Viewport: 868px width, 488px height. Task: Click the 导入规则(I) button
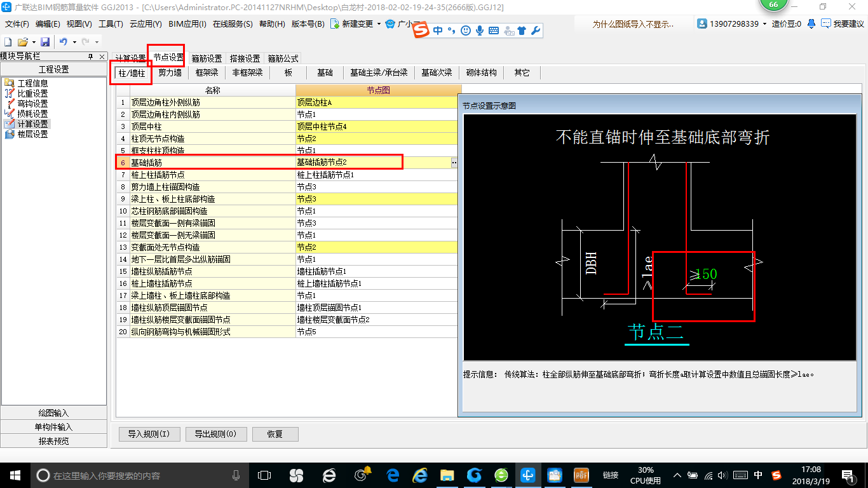[x=149, y=435]
